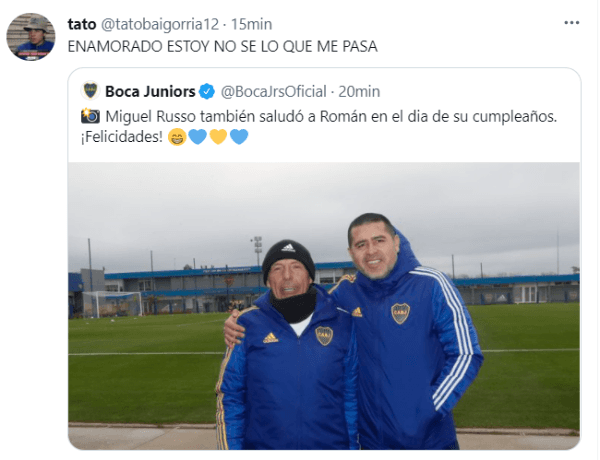The image size is (600, 460).
Task: Open the three-dot more options menu
Action: point(571,23)
